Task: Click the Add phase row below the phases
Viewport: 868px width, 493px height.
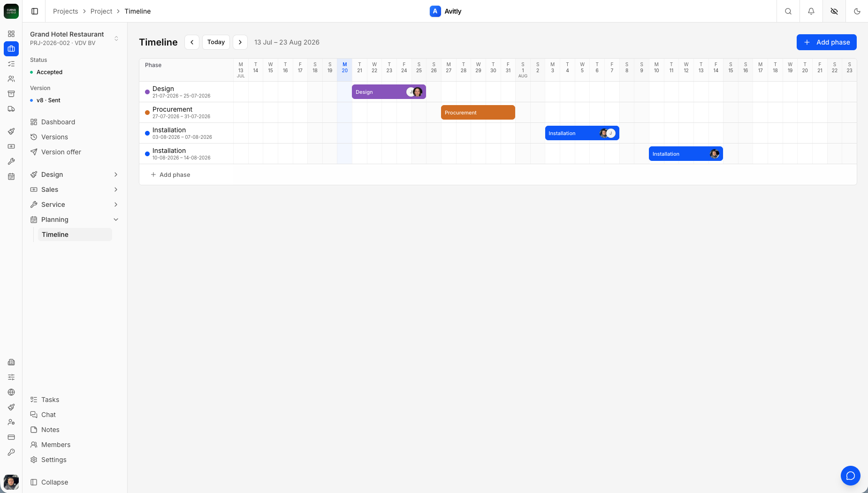Action: (170, 174)
